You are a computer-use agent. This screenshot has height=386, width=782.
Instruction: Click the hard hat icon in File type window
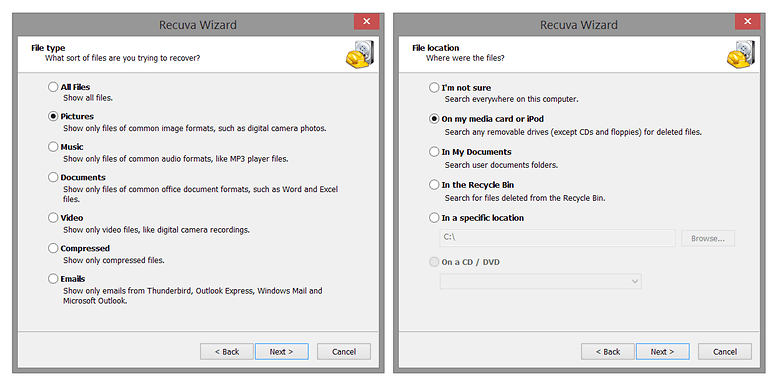pos(360,55)
